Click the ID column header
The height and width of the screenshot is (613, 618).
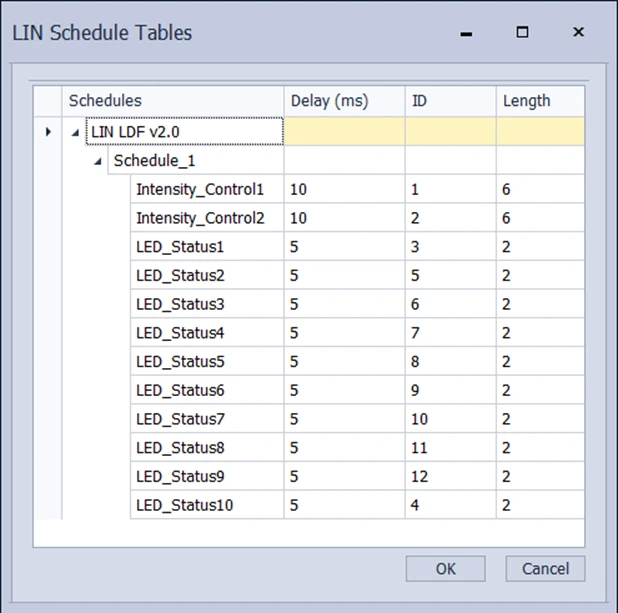pos(450,101)
